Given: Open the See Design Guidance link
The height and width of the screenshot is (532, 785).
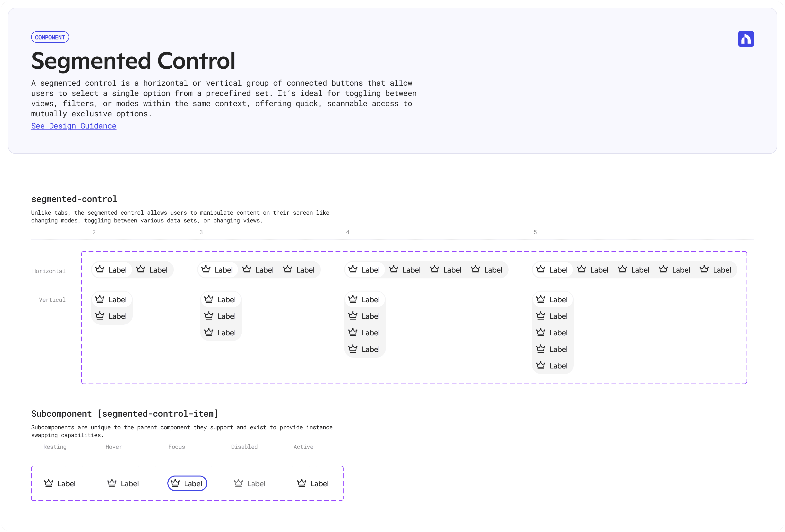Looking at the screenshot, I should point(74,126).
